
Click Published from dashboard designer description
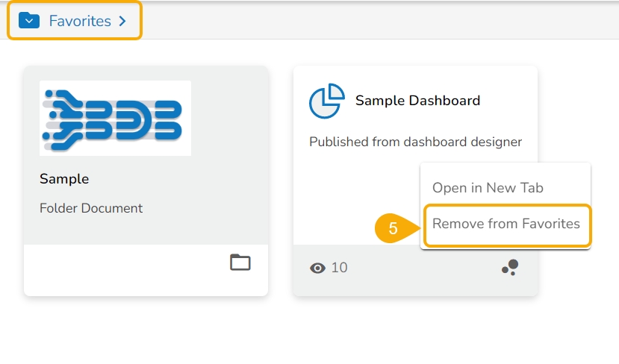coord(415,142)
